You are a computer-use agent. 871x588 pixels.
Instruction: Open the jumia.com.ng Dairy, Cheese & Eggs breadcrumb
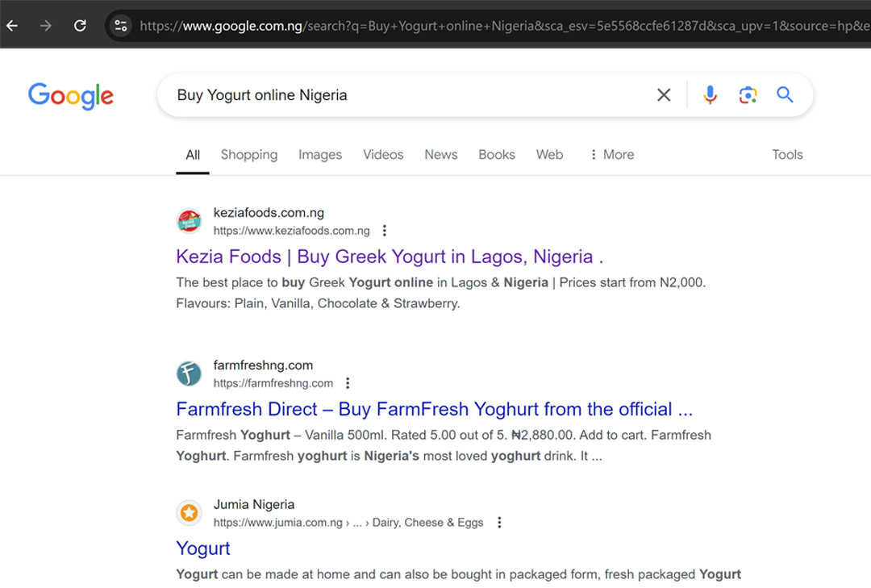pos(348,523)
